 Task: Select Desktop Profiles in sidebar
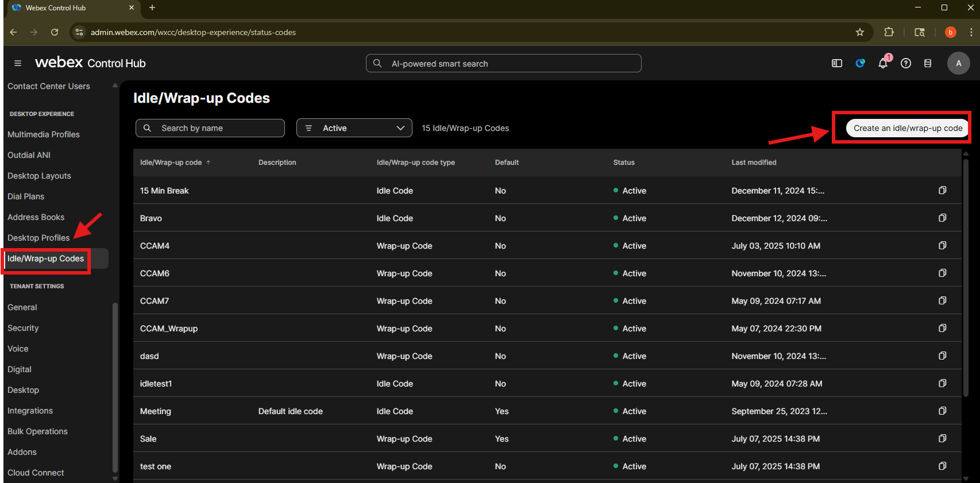click(x=38, y=238)
